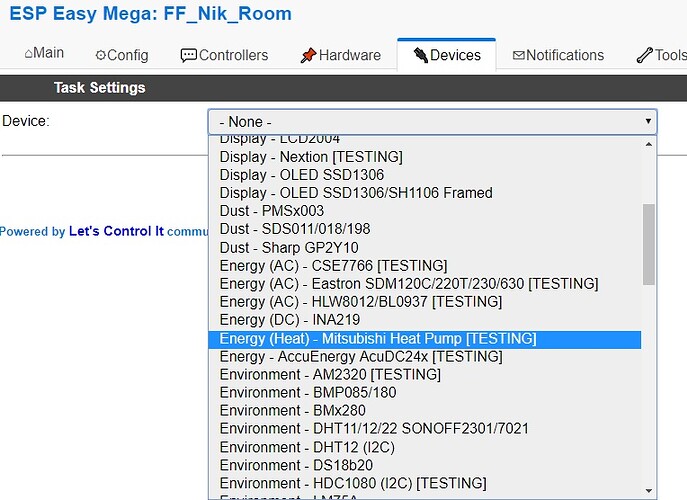Viewport: 687px width, 500px height.
Task: Select the Devices tab
Action: point(447,55)
